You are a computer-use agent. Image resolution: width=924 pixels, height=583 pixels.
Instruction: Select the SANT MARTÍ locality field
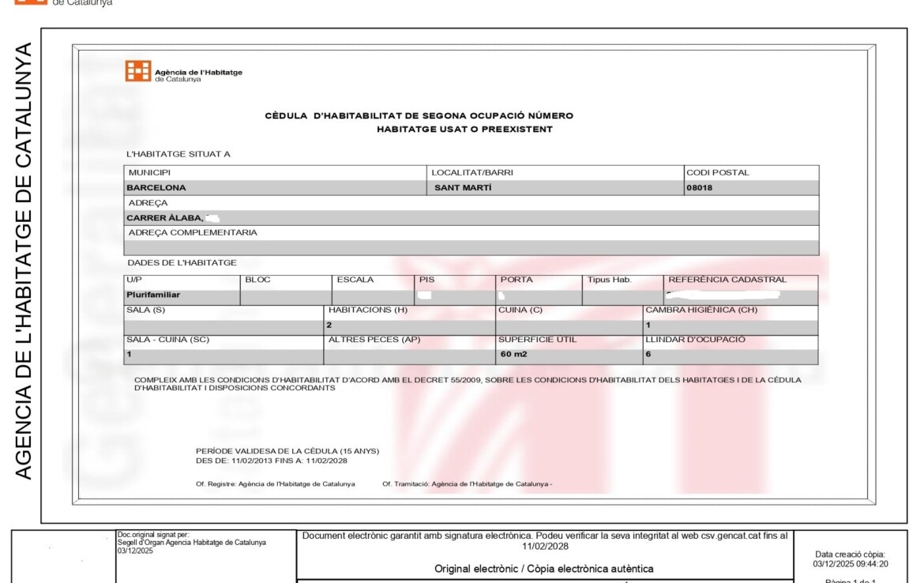pos(463,188)
